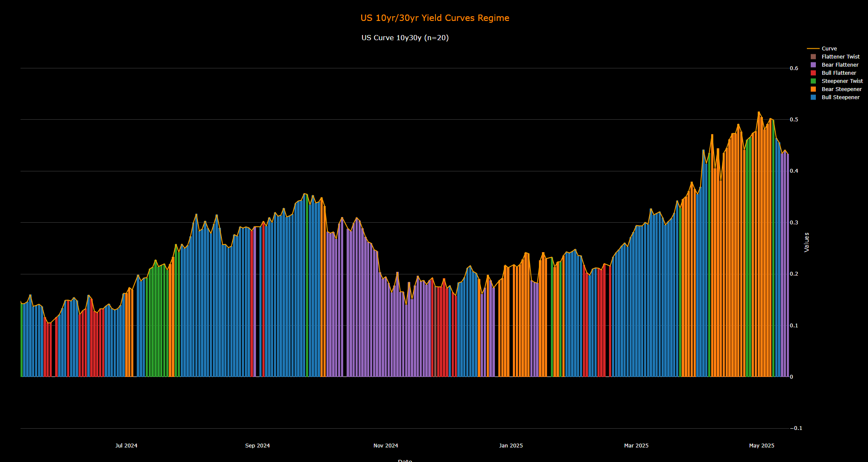This screenshot has width=868, height=462.
Task: Click the orange Curve line icon in legend
Action: point(813,49)
